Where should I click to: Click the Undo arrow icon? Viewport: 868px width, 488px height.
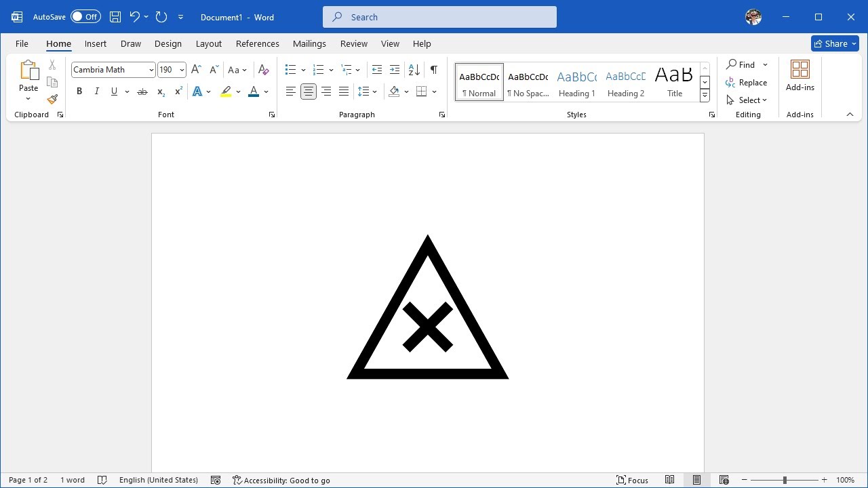pyautogui.click(x=134, y=17)
